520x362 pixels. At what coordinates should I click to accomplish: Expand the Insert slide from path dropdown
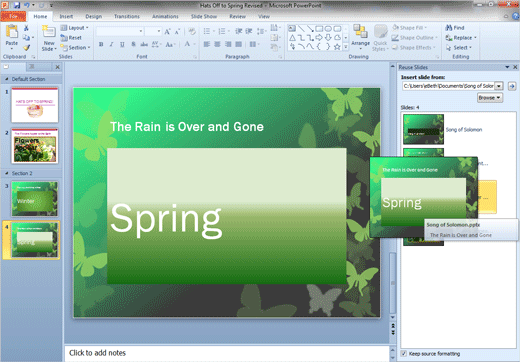499,86
